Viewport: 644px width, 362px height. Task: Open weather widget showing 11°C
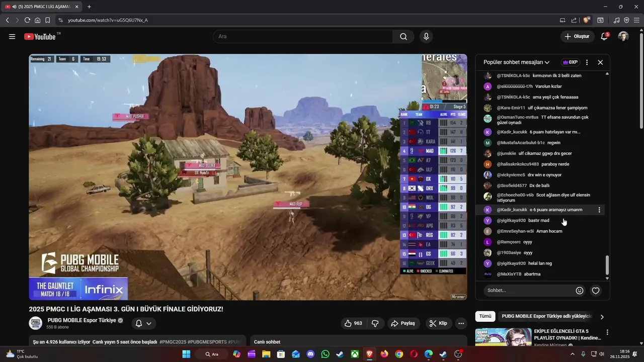[x=22, y=354]
